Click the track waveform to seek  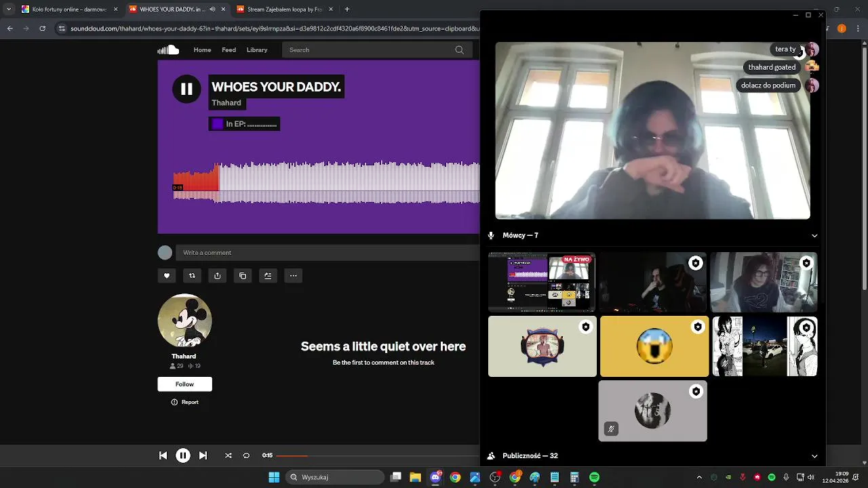[x=326, y=182]
